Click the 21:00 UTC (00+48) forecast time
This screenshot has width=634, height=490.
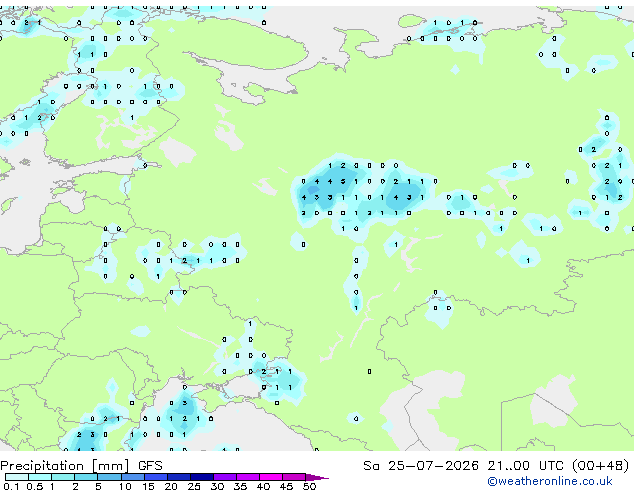click(558, 466)
